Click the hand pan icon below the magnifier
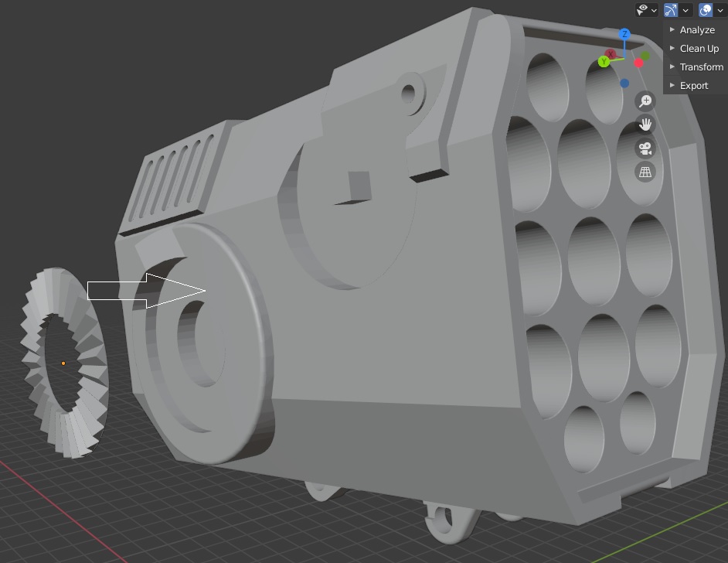728x563 pixels. (645, 124)
